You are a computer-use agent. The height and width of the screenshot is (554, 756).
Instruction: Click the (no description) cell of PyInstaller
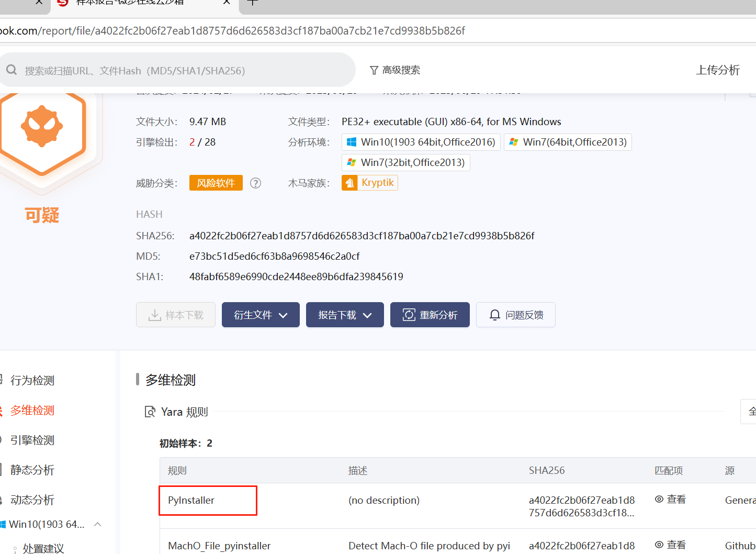[x=384, y=500]
